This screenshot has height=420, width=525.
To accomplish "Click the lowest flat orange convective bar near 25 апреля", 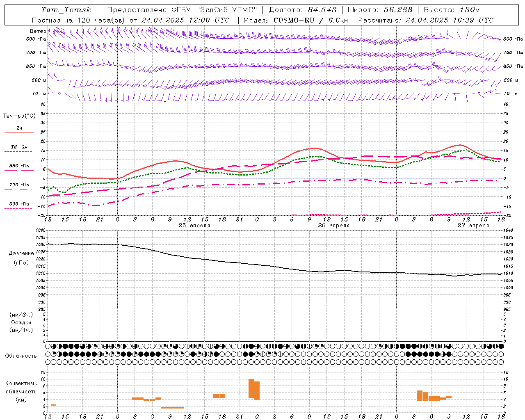I will click(x=173, y=408).
